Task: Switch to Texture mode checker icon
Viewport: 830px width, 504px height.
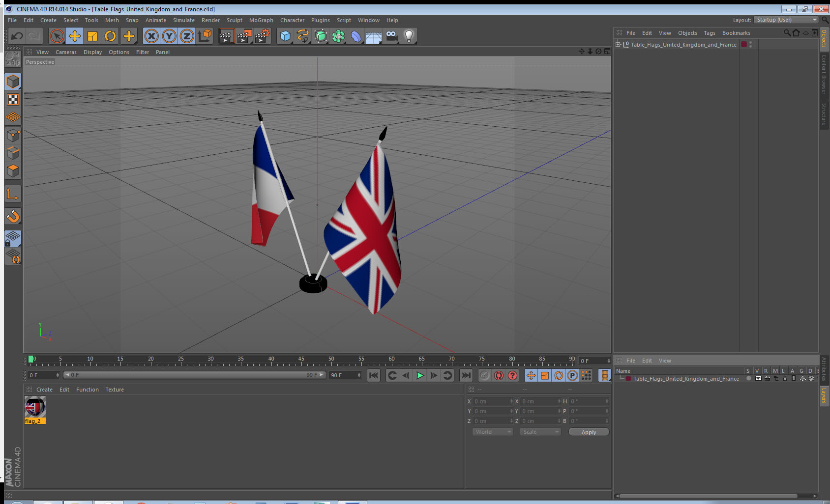Action: coord(13,100)
